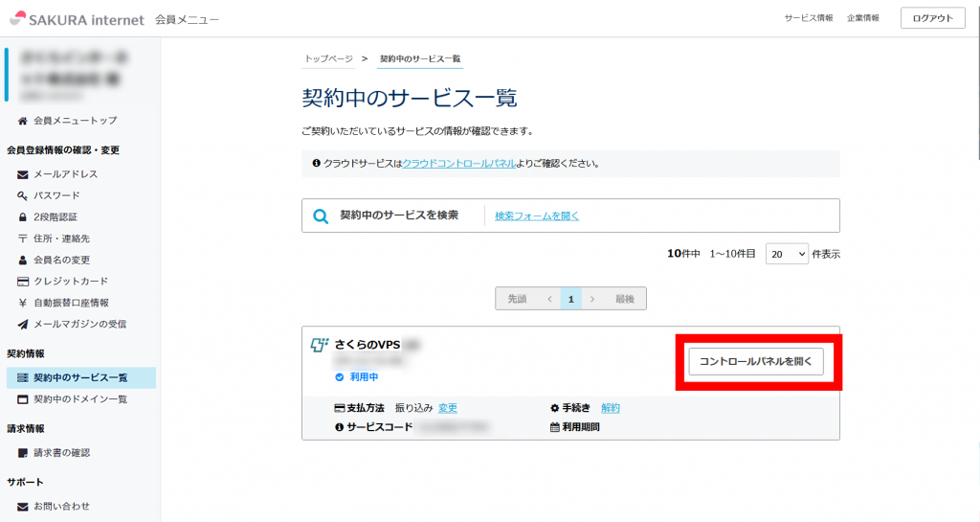This screenshot has height=522, width=980.
Task: Click the list icon beside 契約中のサービス一覧
Action: coord(23,377)
